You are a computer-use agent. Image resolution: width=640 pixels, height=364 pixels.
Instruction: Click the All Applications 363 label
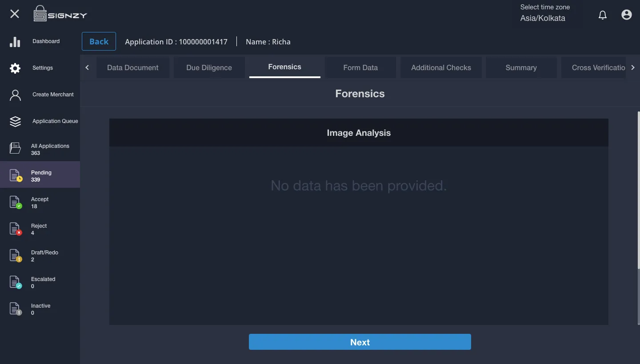coord(50,150)
